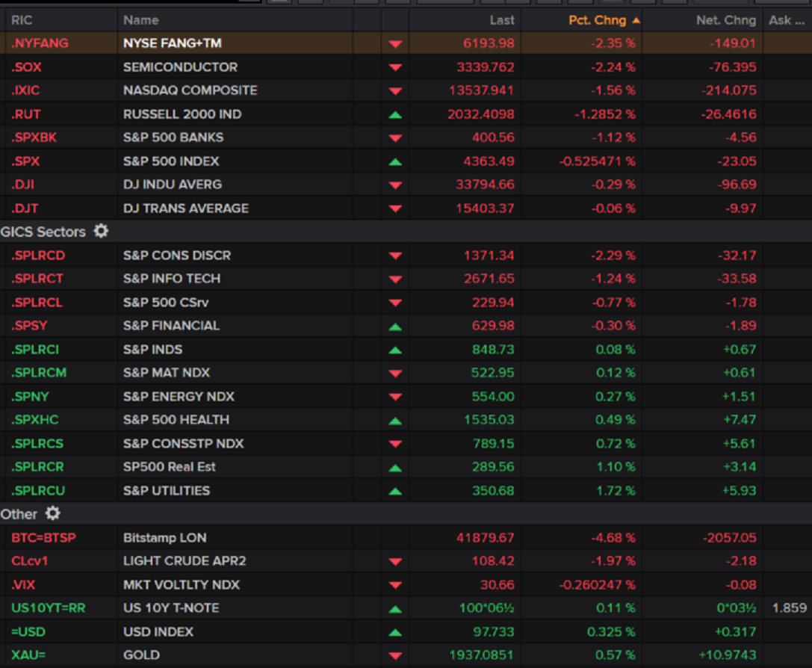Click the red down arrow on NYSE FANG+TM row
812x668 pixels.
coord(397,43)
